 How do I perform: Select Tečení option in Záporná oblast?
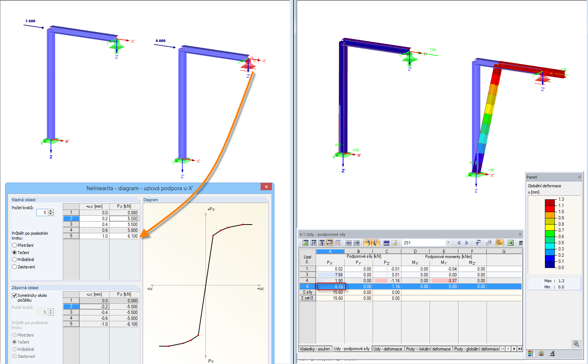pyautogui.click(x=21, y=342)
